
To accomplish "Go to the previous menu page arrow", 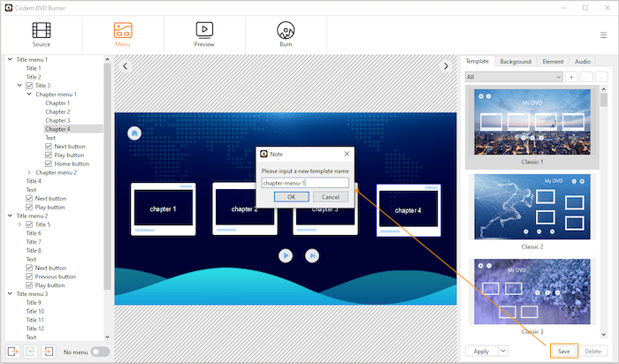I will 126,66.
